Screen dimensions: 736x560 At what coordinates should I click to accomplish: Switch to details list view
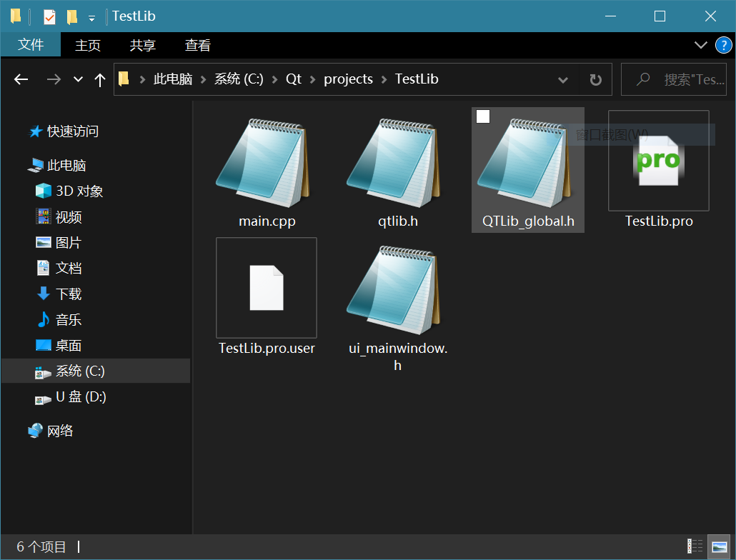tap(695, 546)
